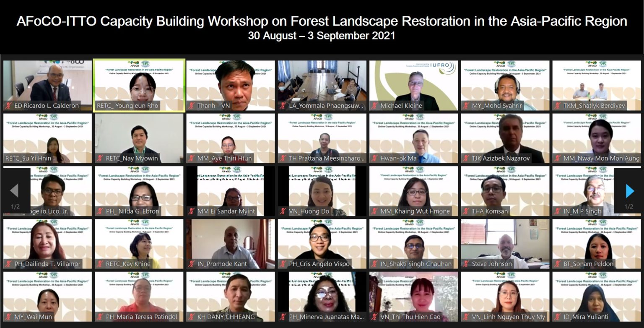The width and height of the screenshot is (644, 328).
Task: Click muted mic icon beside RETC_Kay Khine
Action: pyautogui.click(x=100, y=264)
